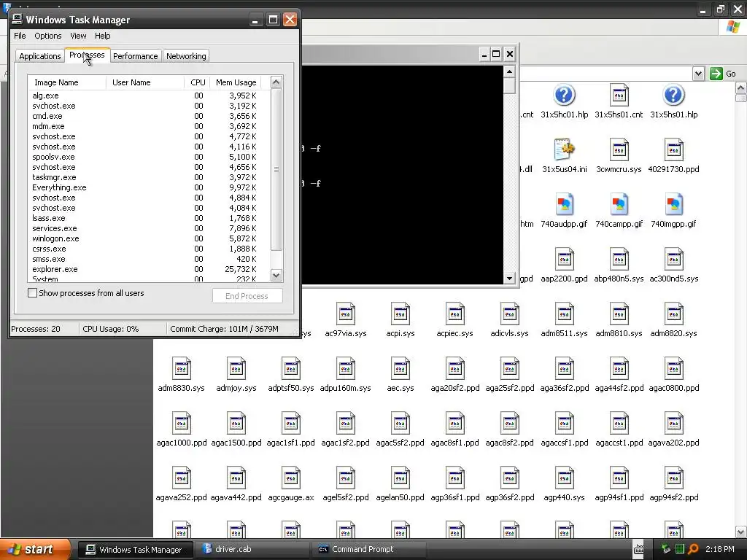747x560 pixels.
Task: Select the 31x5us04.ini settings file icon
Action: coord(564,150)
